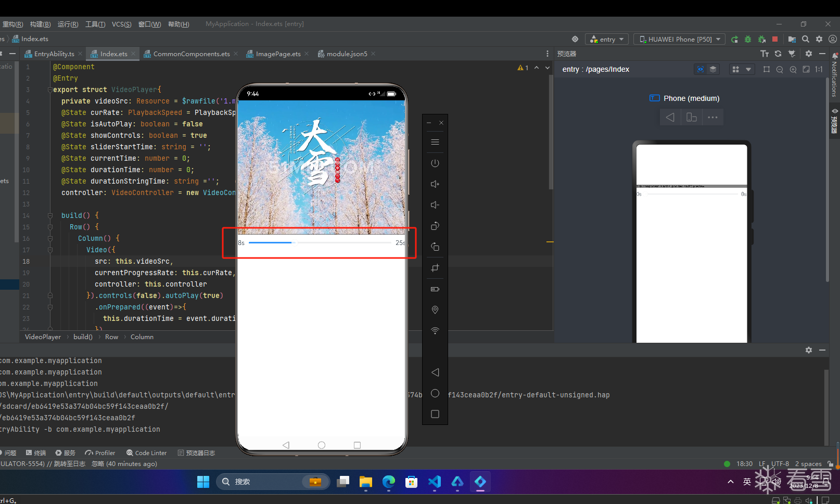Collapse the build() code fold arrow
The width and height of the screenshot is (840, 504).
tap(50, 215)
